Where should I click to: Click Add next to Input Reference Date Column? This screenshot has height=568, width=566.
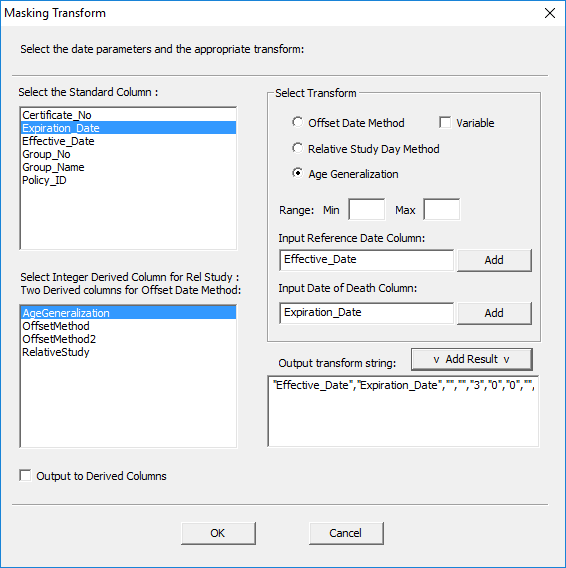(494, 260)
